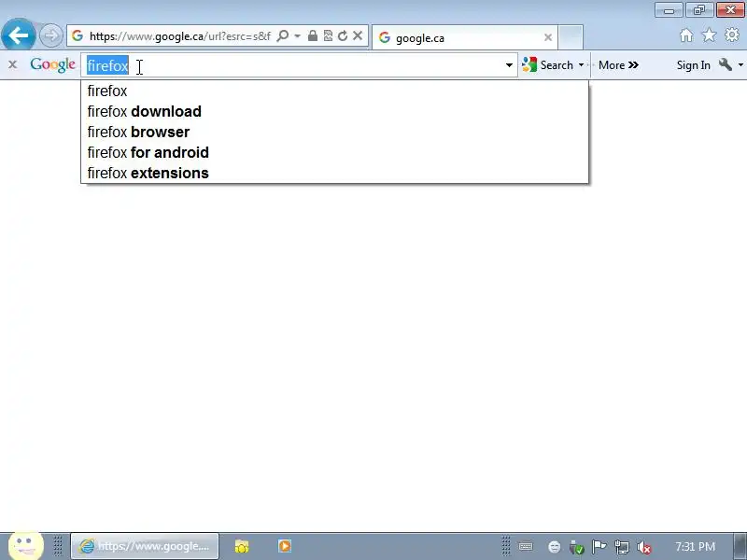Stop loading with the address bar X
This screenshot has width=747, height=560.
point(358,35)
